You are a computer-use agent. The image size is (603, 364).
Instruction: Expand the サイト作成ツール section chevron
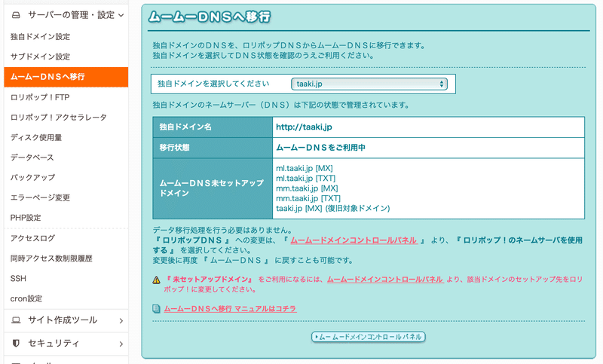point(121,320)
